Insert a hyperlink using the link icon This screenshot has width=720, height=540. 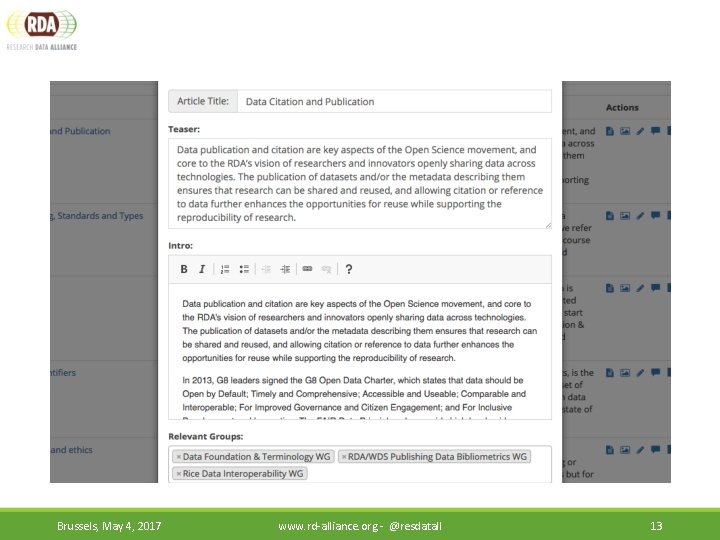click(x=308, y=269)
